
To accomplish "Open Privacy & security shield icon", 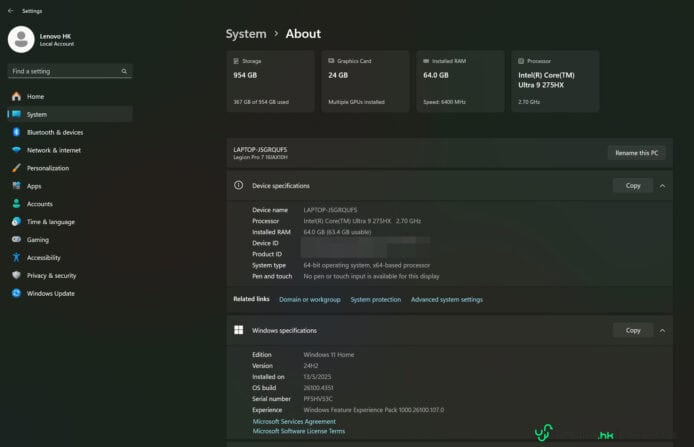I will [x=16, y=275].
